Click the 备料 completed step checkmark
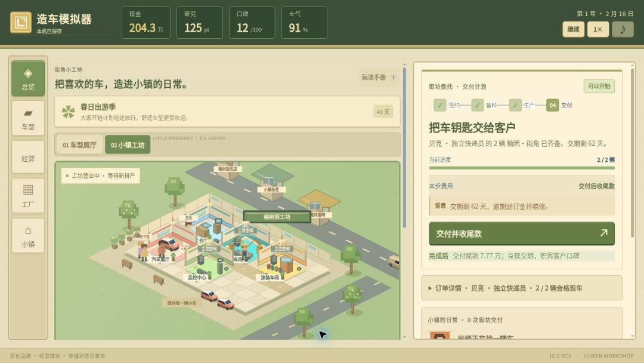The image size is (644, 363). point(478,105)
